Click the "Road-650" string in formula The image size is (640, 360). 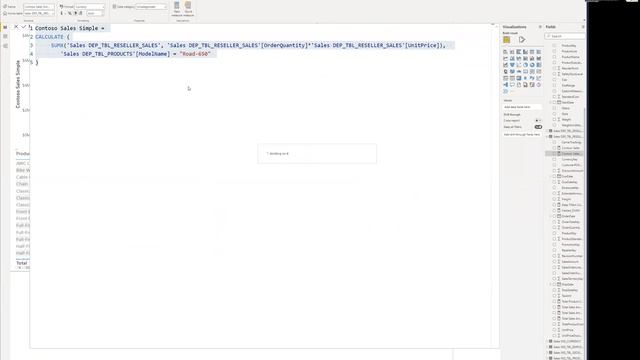pyautogui.click(x=195, y=53)
